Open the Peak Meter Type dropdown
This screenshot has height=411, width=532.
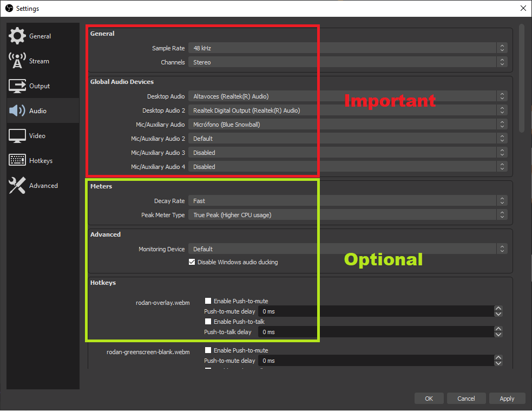point(347,215)
